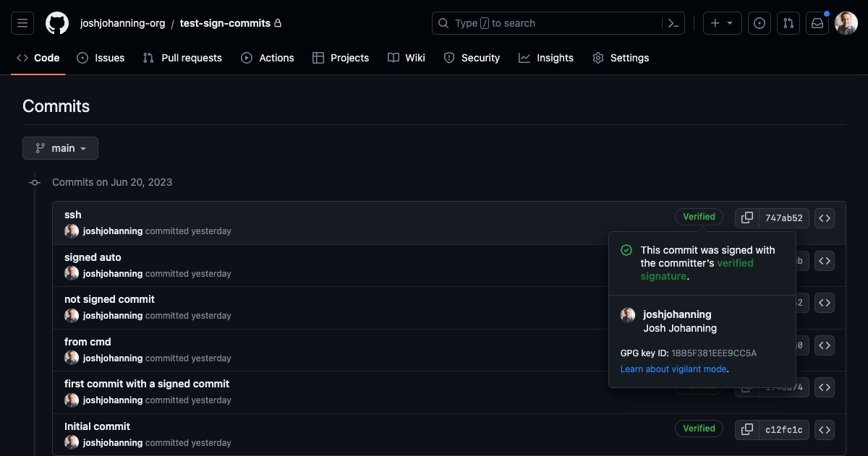Click the Verified badge on Initial commit
The width and height of the screenshot is (868, 456).
click(x=699, y=429)
